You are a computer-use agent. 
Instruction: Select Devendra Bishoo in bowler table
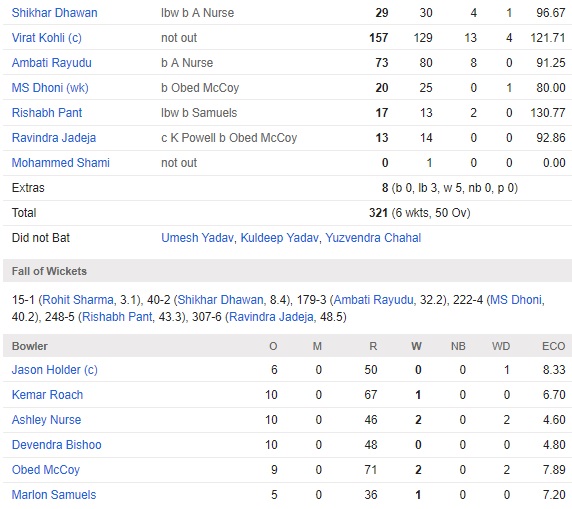pos(57,445)
